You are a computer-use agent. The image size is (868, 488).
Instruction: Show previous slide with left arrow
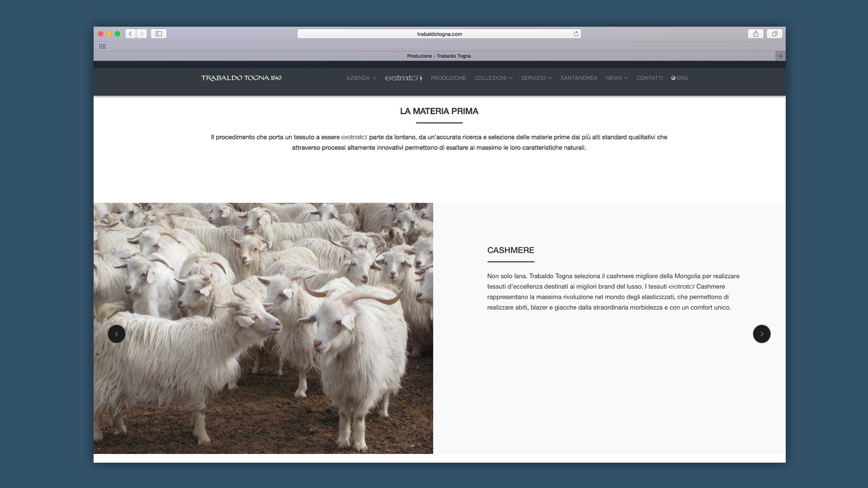coord(117,334)
